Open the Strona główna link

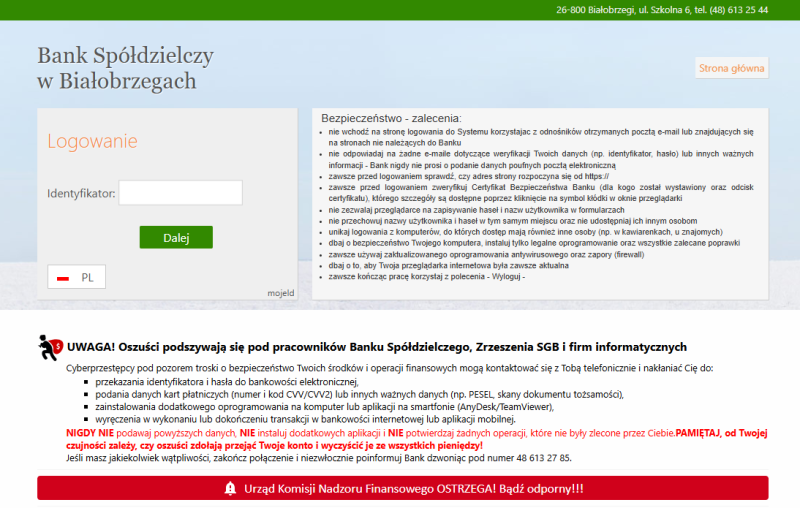[732, 68]
